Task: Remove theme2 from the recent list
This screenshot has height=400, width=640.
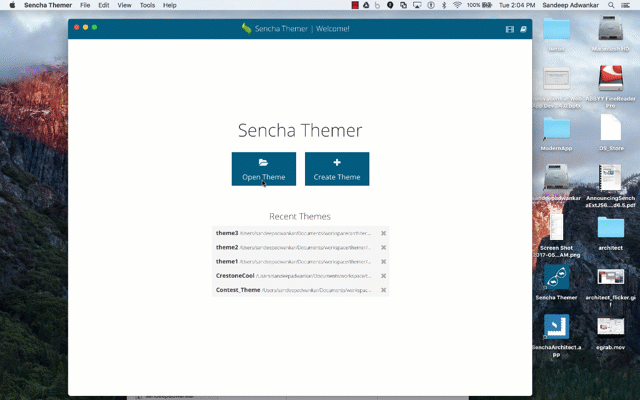Action: (383, 248)
